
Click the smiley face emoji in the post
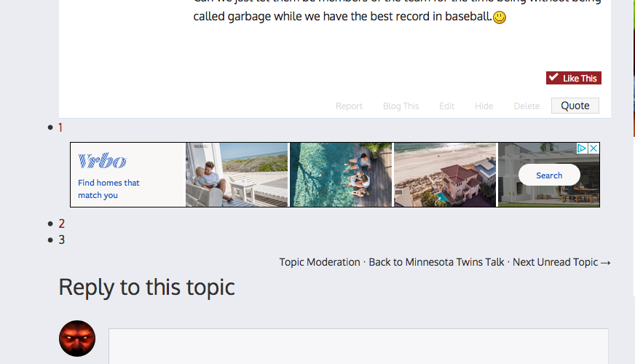500,17
